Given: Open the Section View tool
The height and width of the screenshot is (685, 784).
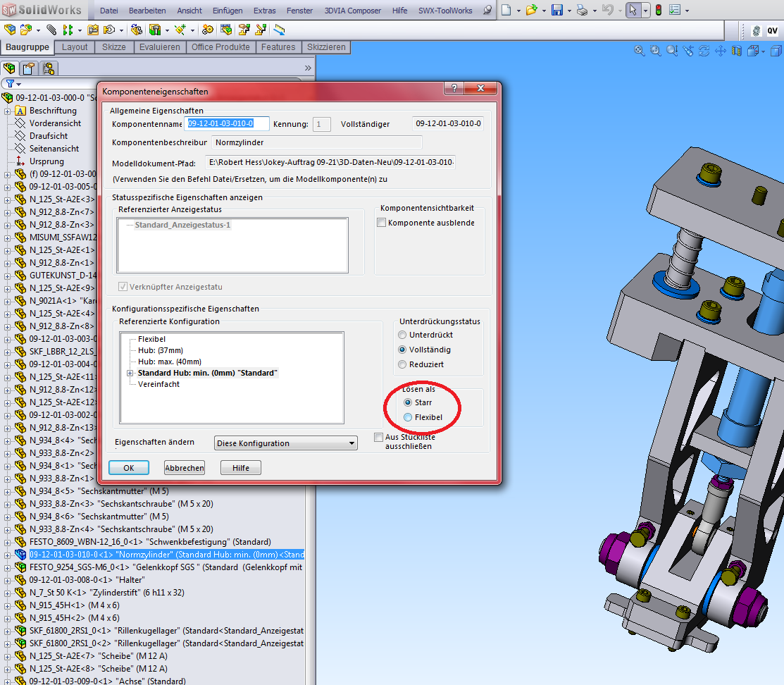Looking at the screenshot, I should 738,51.
